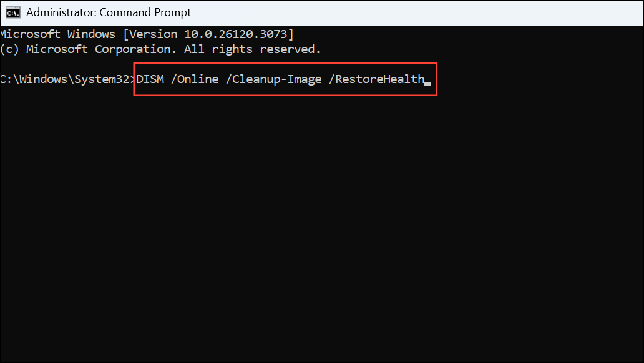The image size is (644, 363).
Task: Open the Command Prompt system menu icon
Action: [x=12, y=12]
